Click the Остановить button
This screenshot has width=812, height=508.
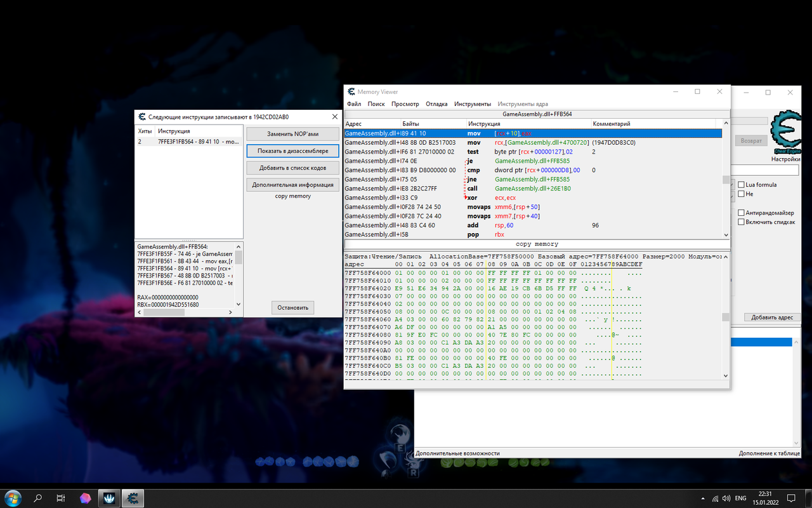point(293,307)
